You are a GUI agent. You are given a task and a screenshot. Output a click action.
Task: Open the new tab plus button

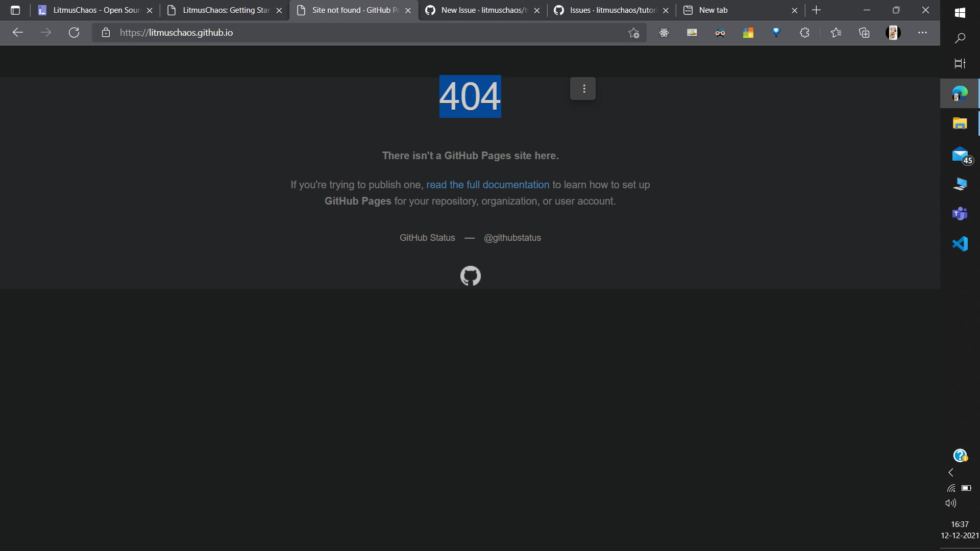[x=816, y=10]
